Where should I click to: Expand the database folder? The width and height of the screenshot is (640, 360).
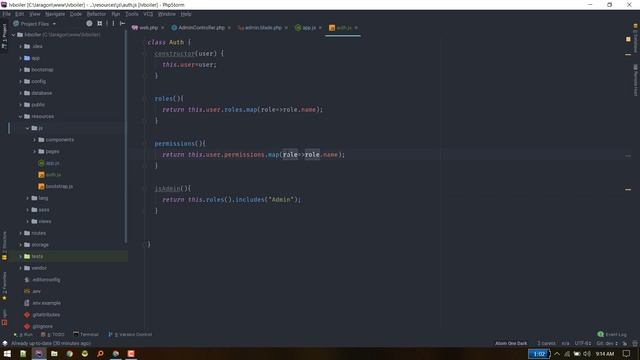(x=20, y=93)
